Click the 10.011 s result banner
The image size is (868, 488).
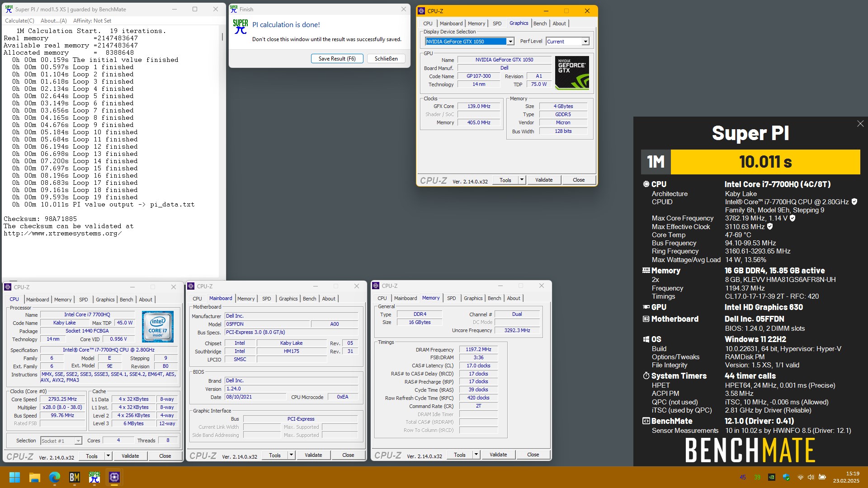coord(765,162)
